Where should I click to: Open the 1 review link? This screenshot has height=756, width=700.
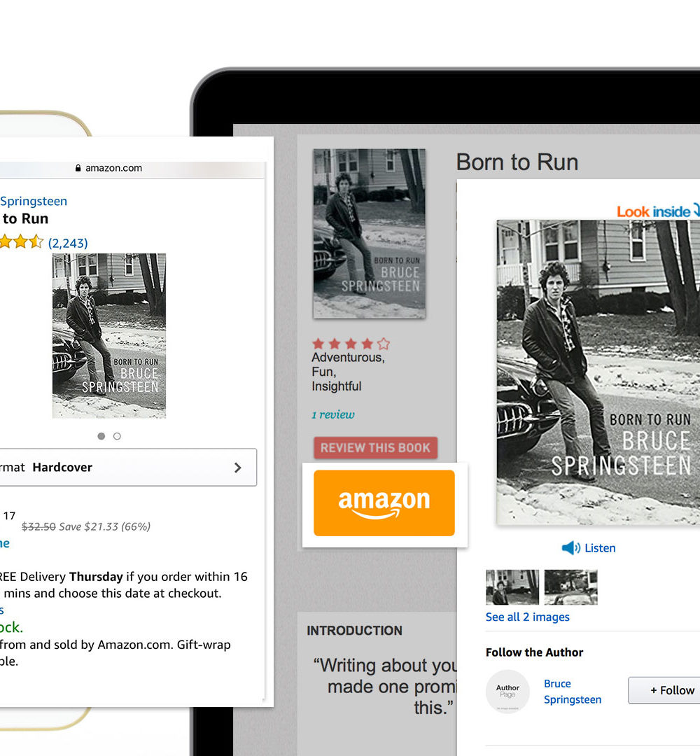(333, 414)
